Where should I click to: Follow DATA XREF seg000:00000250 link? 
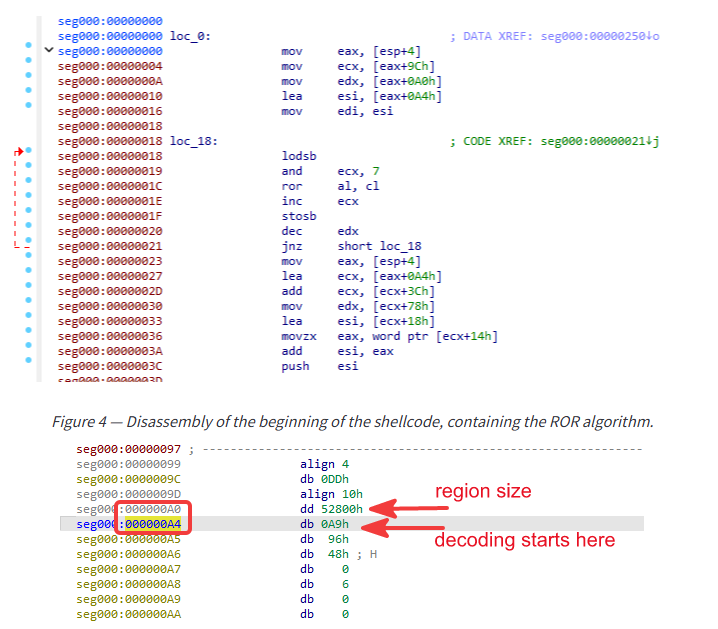[x=600, y=36]
